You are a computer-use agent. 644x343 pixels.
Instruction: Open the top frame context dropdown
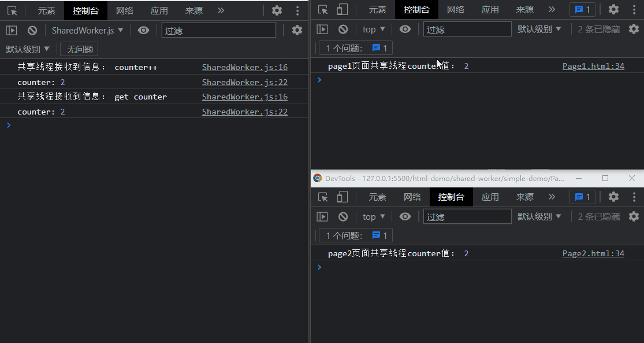(373, 29)
